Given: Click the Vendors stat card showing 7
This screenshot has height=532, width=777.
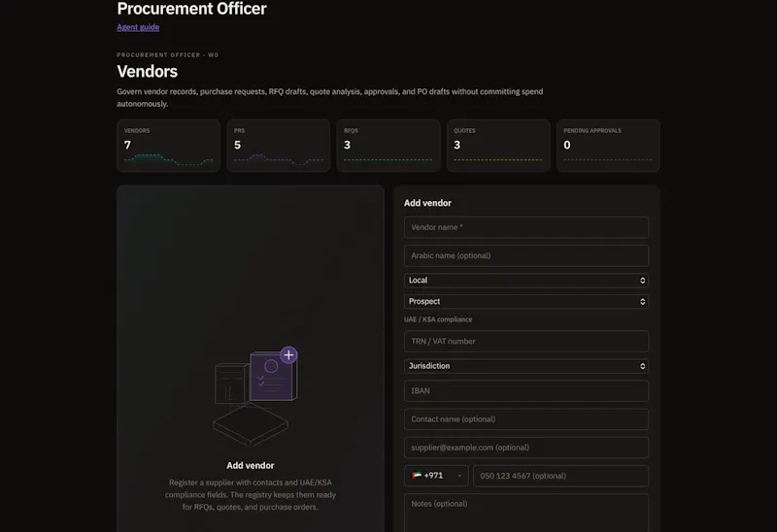Looking at the screenshot, I should tap(168, 146).
